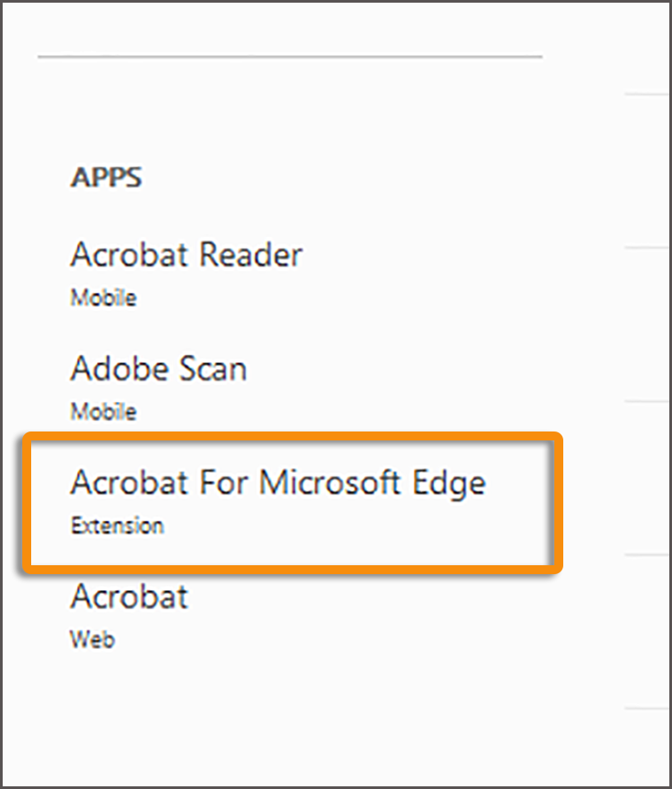Click the divider line above APPS
Image resolution: width=672 pixels, height=789 pixels.
pos(291,57)
